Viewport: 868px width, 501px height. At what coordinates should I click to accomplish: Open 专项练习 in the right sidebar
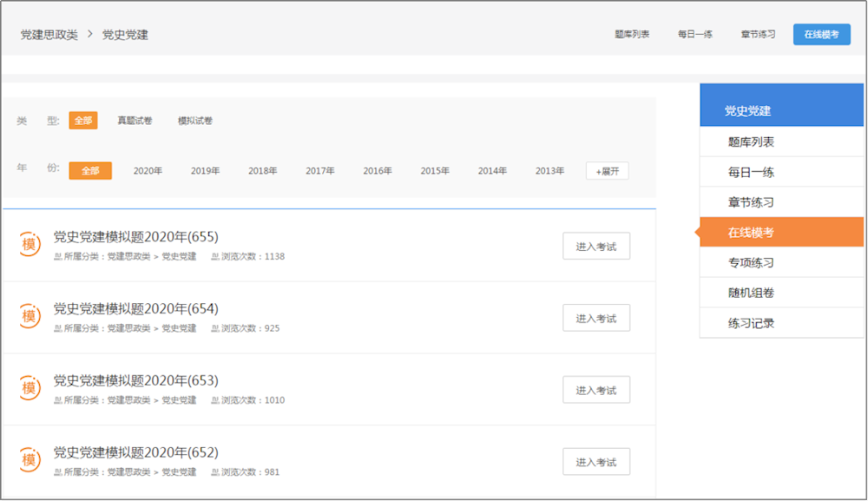(x=751, y=262)
